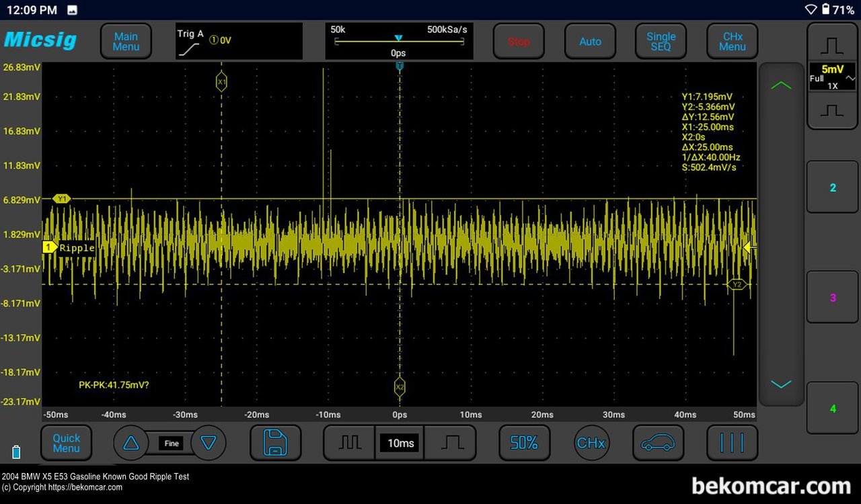Decrease timebase with the multi-pulse icon
Screen dimensions: 861x504
[x=350, y=443]
